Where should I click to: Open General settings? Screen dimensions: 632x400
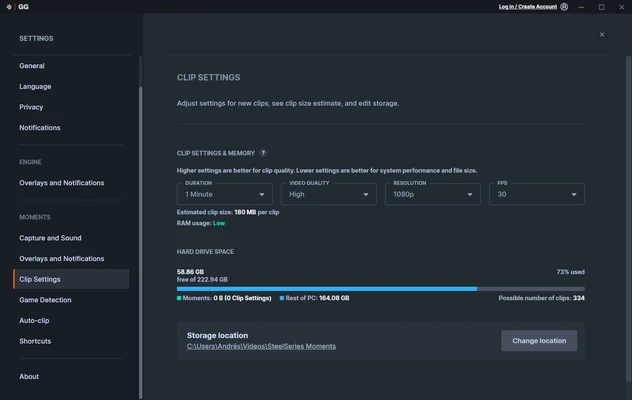pos(32,66)
